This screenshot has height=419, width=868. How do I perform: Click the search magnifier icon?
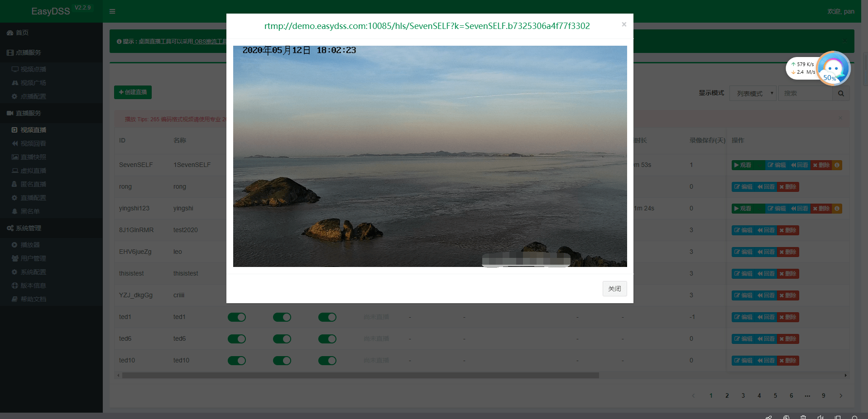point(840,94)
